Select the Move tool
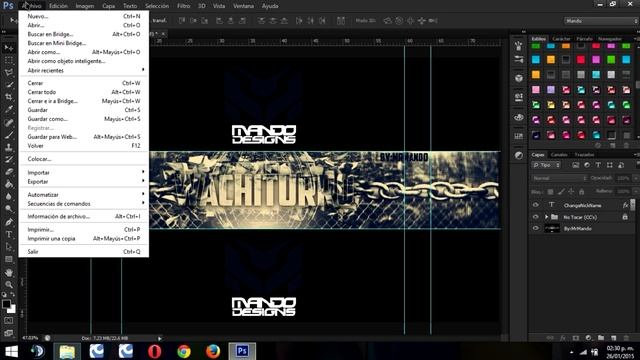 9,48
